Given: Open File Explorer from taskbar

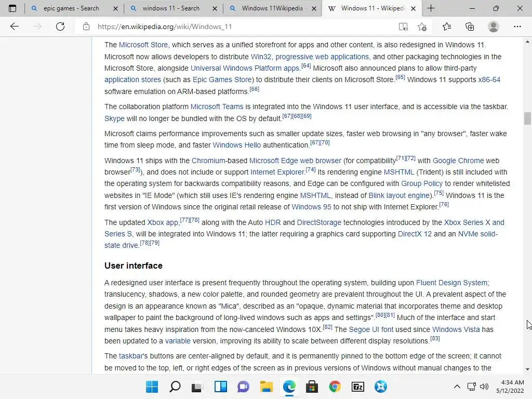Looking at the screenshot, I should 267,387.
